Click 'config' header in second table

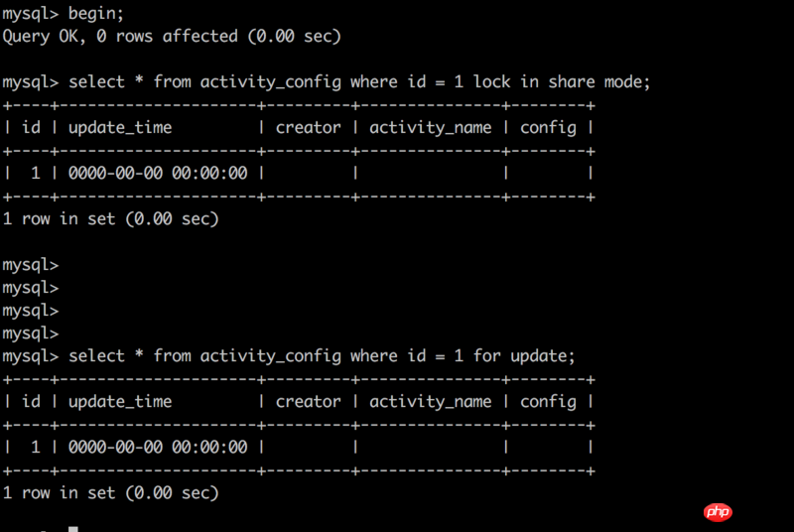pos(549,402)
